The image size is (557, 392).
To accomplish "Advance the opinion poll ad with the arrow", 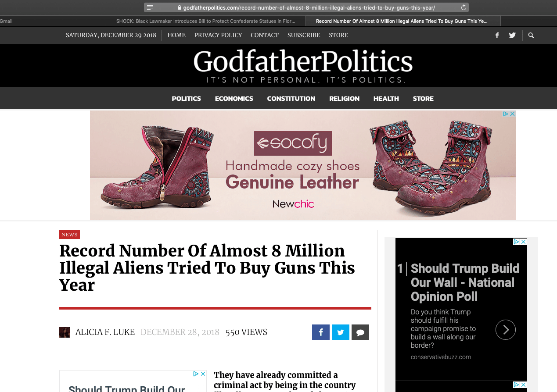I will (x=505, y=329).
